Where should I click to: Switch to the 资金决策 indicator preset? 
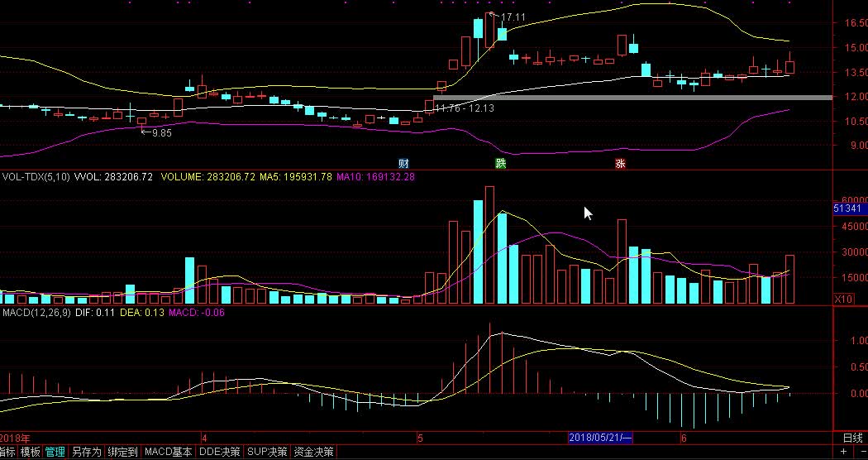click(314, 452)
